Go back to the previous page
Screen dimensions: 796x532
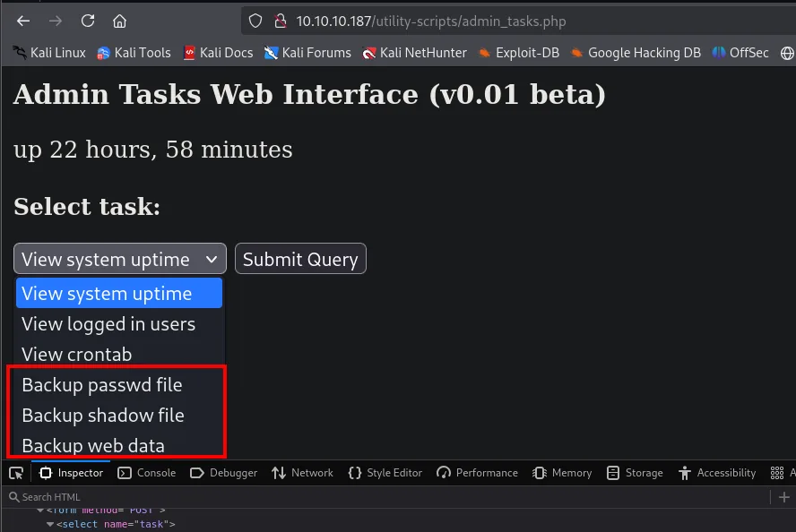(x=23, y=21)
